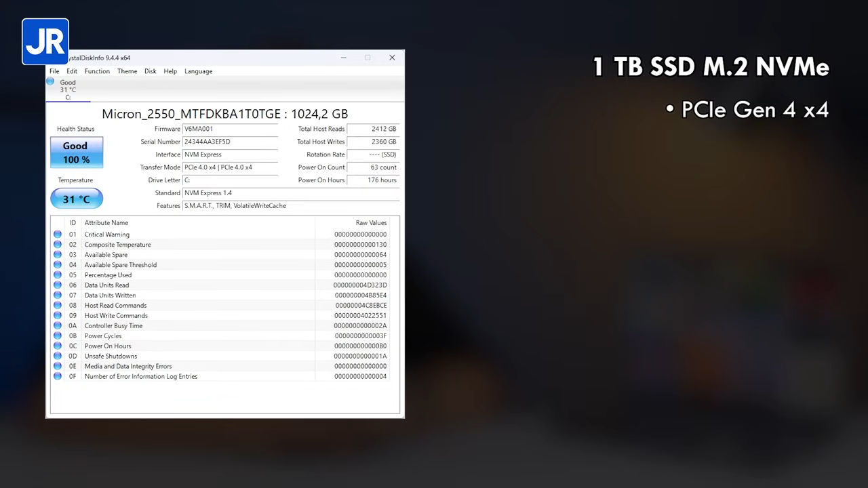868x488 pixels.
Task: Select the Host Read Commands attribute name
Action: click(115, 306)
